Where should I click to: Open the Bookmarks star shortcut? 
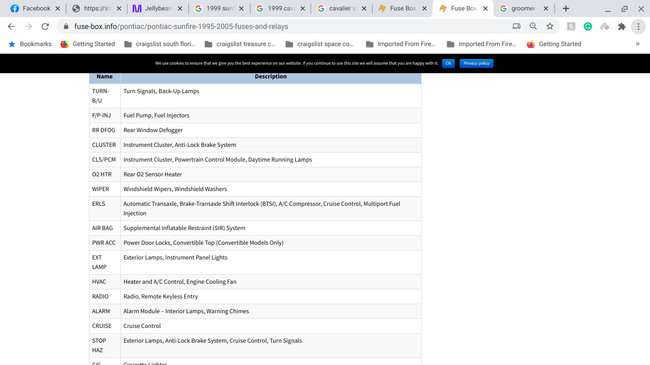pyautogui.click(x=30, y=44)
